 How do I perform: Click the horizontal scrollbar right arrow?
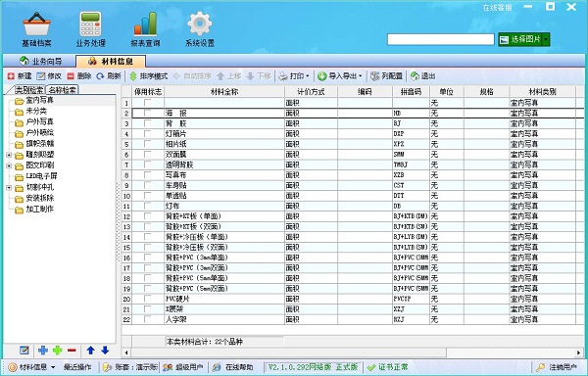point(578,352)
